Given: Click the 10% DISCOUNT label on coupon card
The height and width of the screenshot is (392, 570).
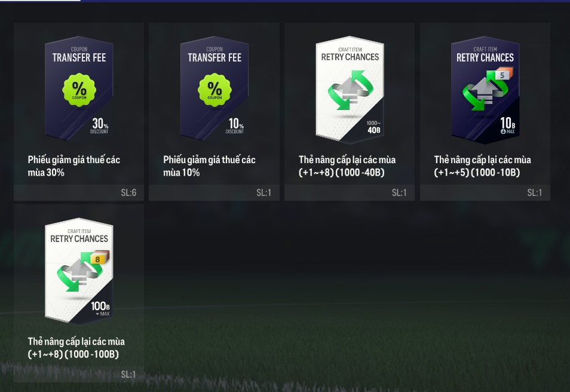Looking at the screenshot, I should pos(235,125).
